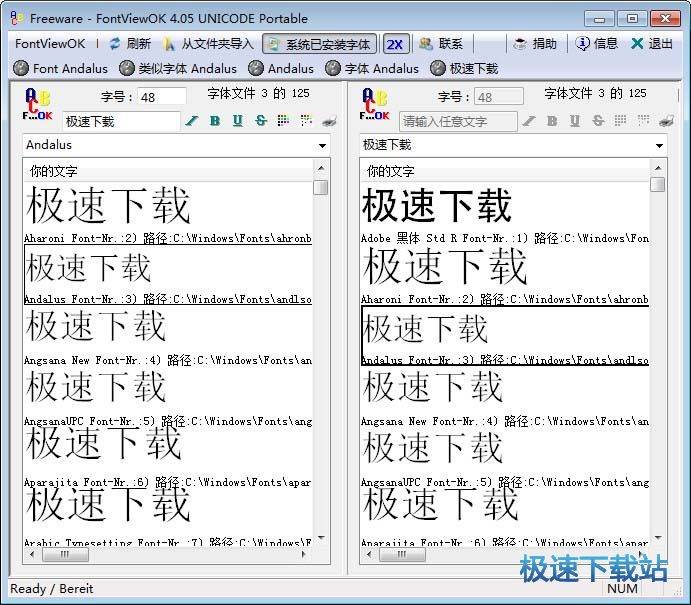Open the Info (信息) button
The height and width of the screenshot is (605, 691).
click(596, 44)
